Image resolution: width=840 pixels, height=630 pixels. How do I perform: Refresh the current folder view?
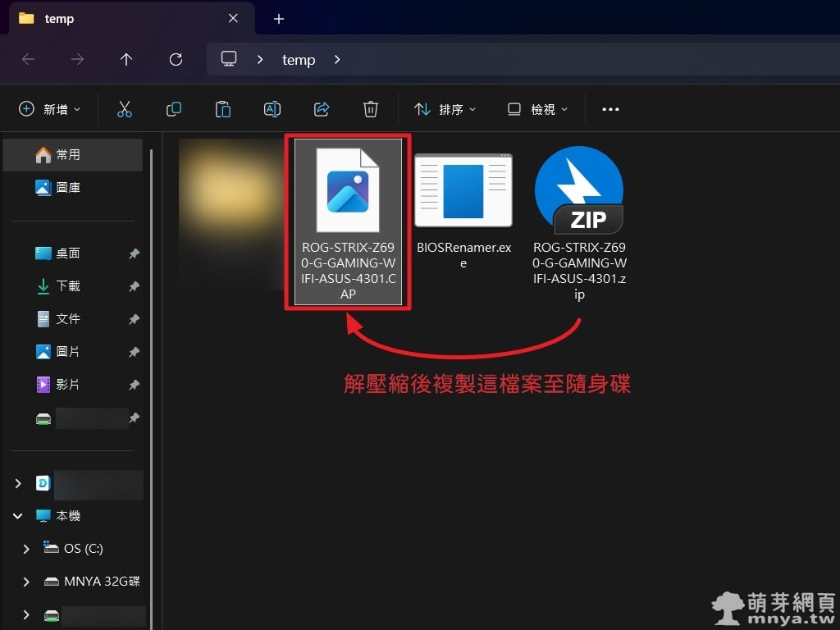(176, 59)
